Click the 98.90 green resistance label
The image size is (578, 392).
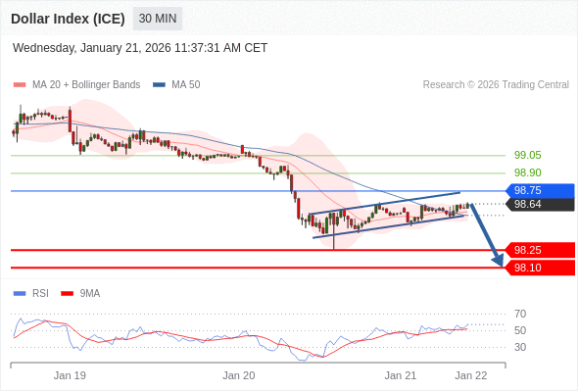click(528, 172)
